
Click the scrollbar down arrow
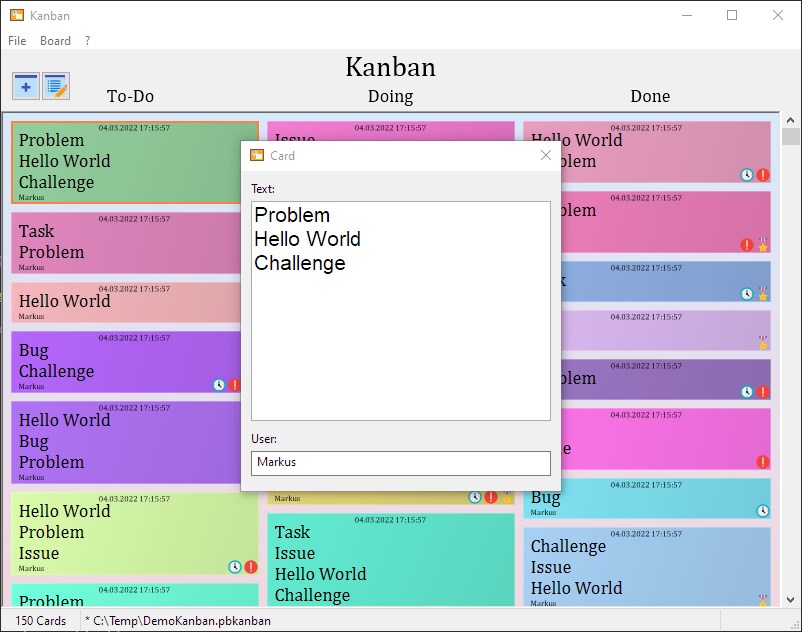[x=790, y=600]
